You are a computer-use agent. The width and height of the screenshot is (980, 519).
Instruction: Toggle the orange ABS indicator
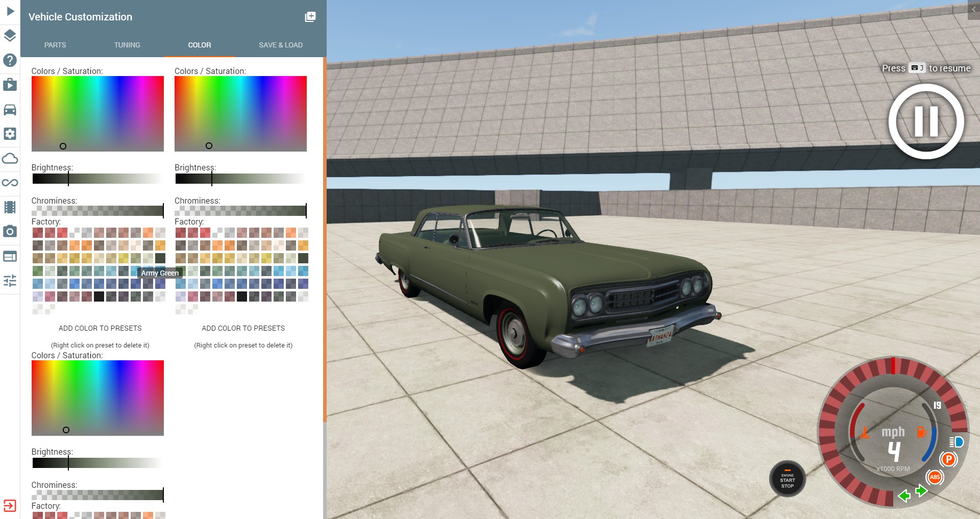[935, 477]
